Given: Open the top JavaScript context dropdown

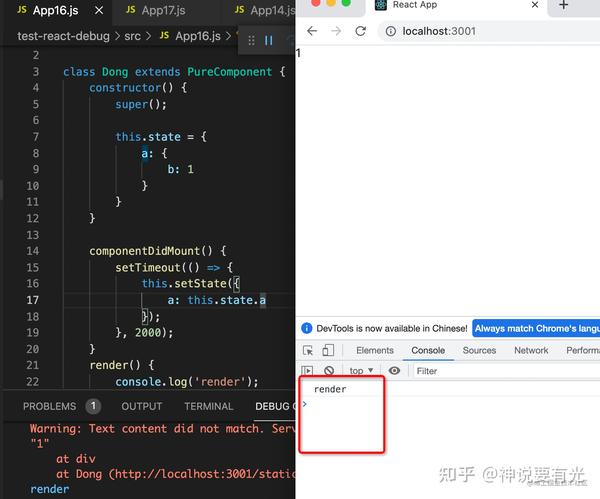Looking at the screenshot, I should pos(361,370).
